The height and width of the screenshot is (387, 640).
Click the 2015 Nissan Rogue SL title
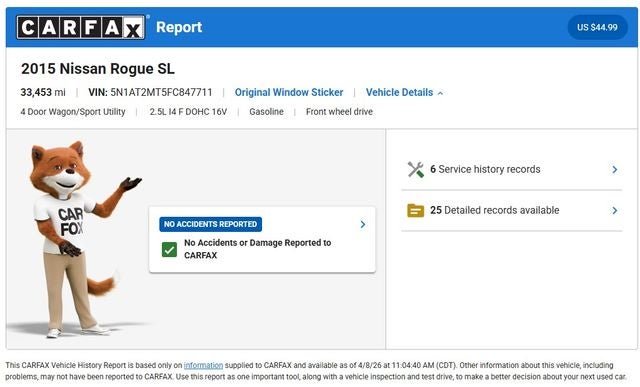[98, 69]
